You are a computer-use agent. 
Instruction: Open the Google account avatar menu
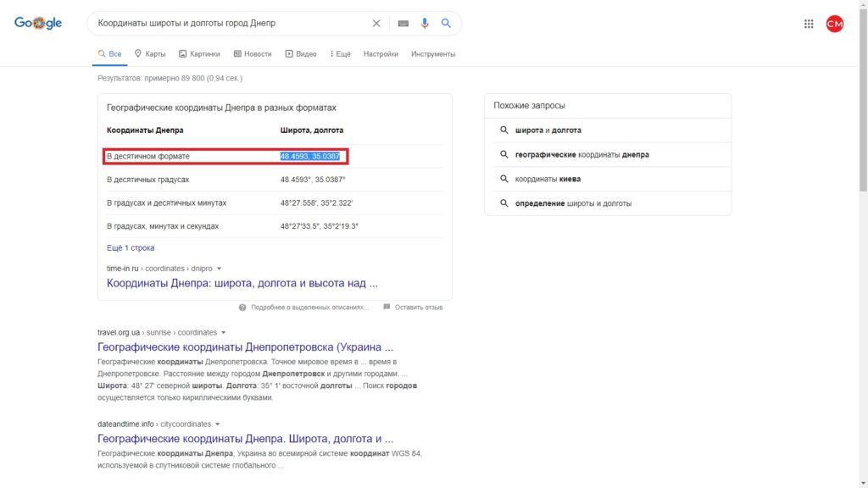point(835,24)
